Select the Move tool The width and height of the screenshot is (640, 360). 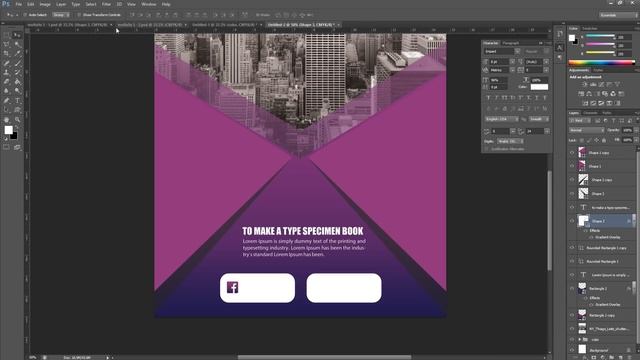pos(17,36)
